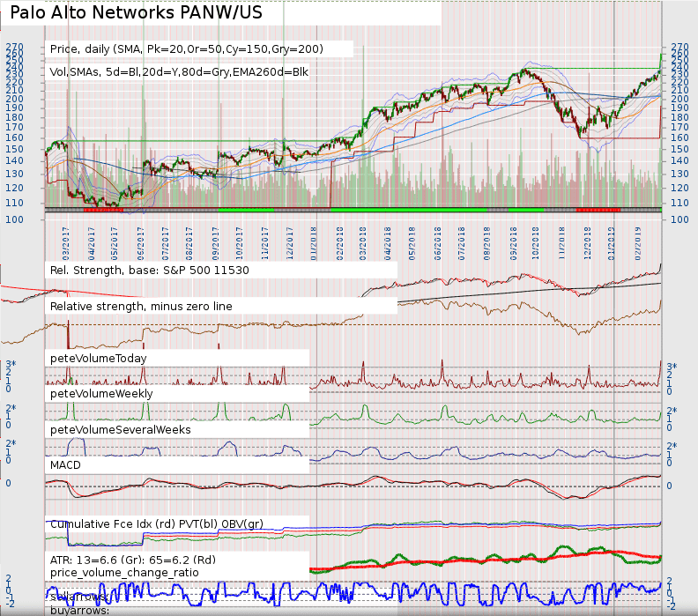The image size is (698, 616).
Task: Click the 06/2018 date axis label
Action: 438,243
